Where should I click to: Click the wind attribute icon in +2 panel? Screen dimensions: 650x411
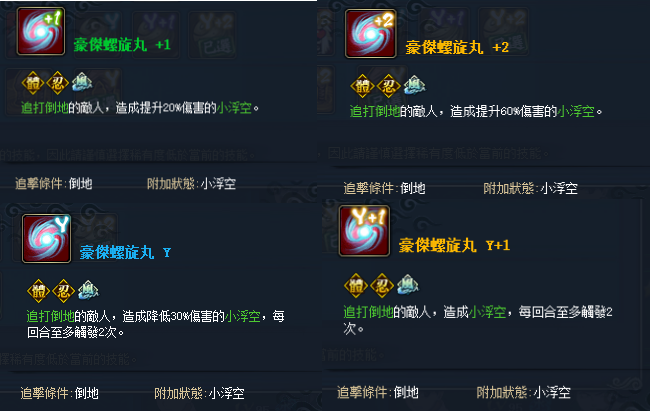pyautogui.click(x=414, y=85)
